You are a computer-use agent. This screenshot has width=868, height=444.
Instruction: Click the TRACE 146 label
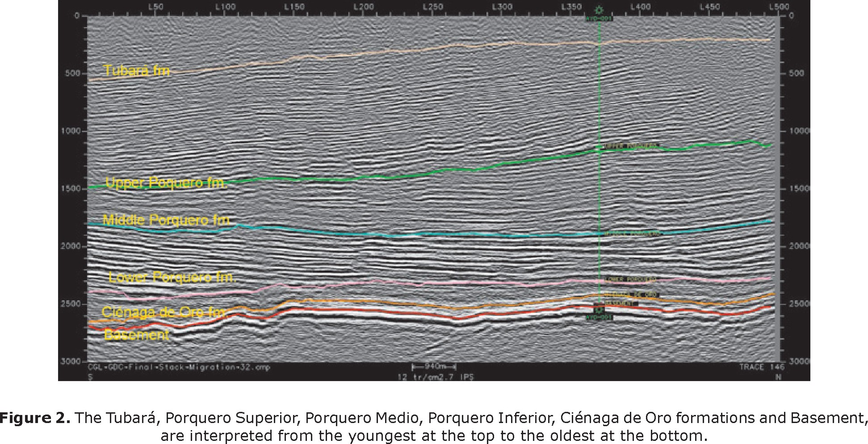click(758, 367)
